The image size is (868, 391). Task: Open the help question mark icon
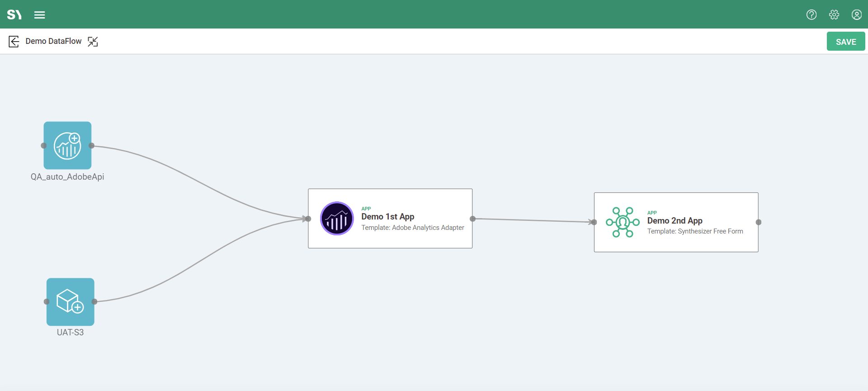click(x=811, y=15)
